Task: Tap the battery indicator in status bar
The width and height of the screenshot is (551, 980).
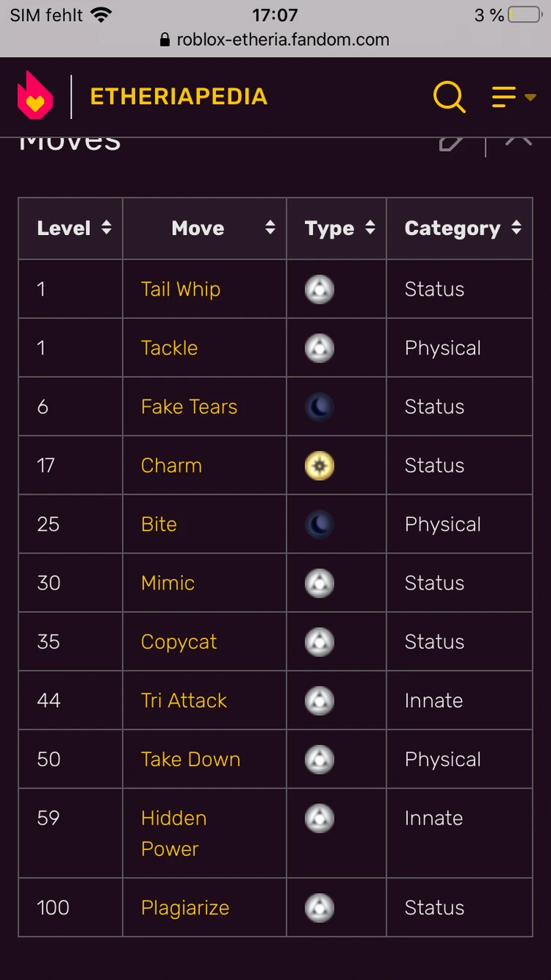Action: coord(525,15)
